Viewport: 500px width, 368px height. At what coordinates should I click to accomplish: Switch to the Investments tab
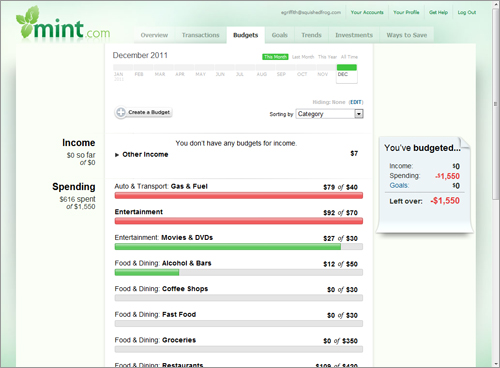[x=354, y=35]
